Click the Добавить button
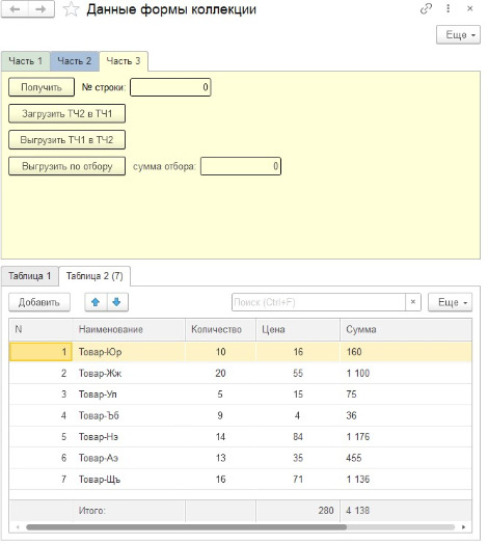Screen dimensions: 488x544 pyautogui.click(x=39, y=302)
